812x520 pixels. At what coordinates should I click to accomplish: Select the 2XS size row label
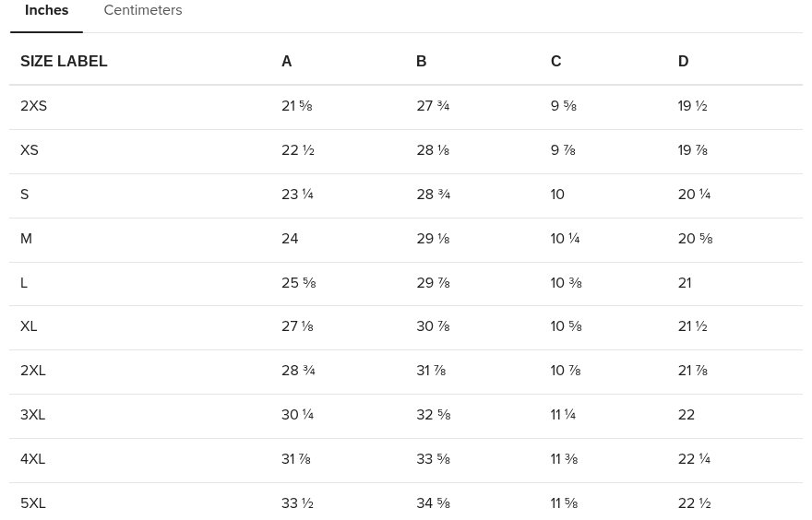coord(33,106)
